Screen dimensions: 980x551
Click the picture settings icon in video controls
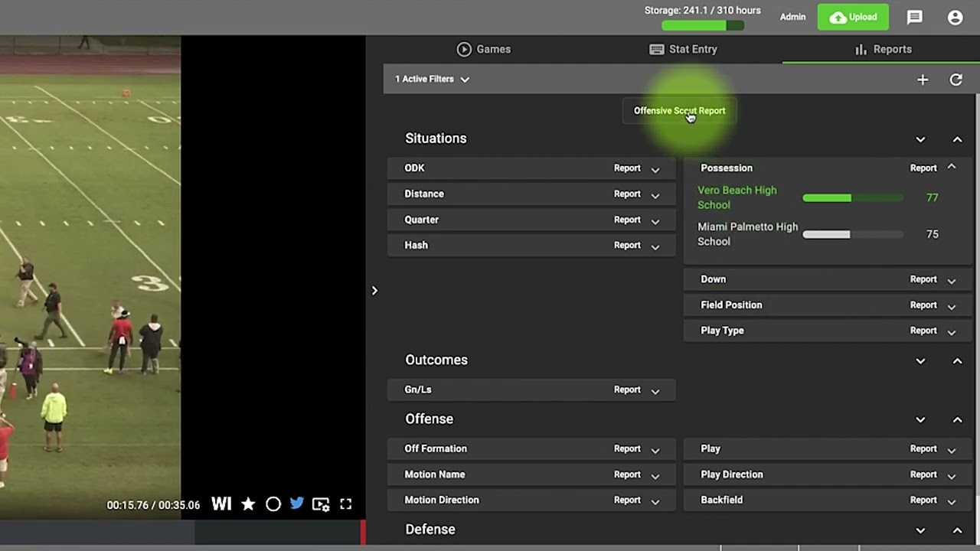[x=321, y=504]
